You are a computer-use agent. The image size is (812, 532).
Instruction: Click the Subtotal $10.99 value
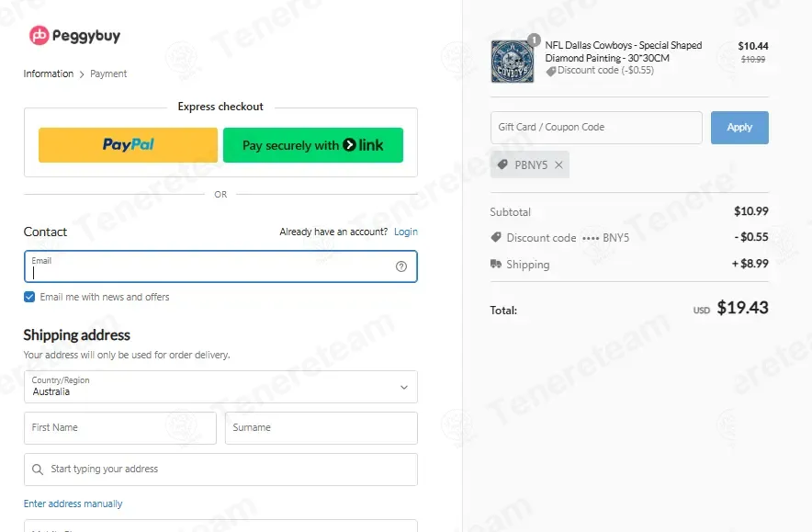pyautogui.click(x=750, y=211)
